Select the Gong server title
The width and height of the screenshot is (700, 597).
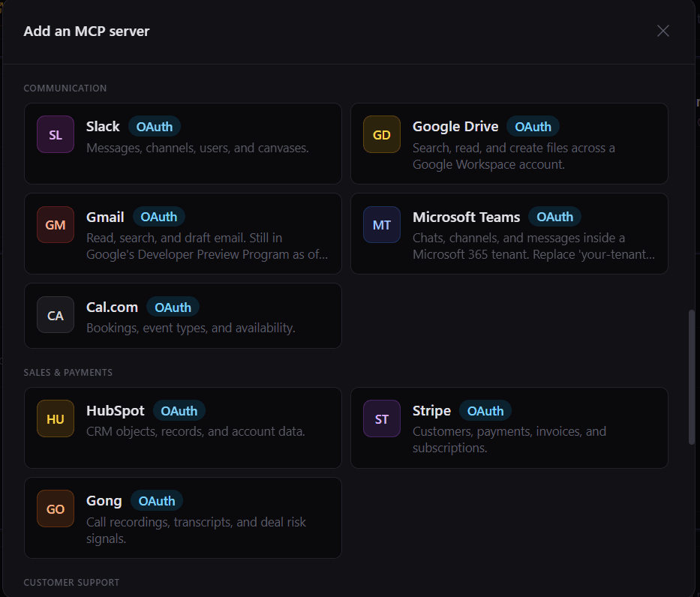tap(104, 500)
